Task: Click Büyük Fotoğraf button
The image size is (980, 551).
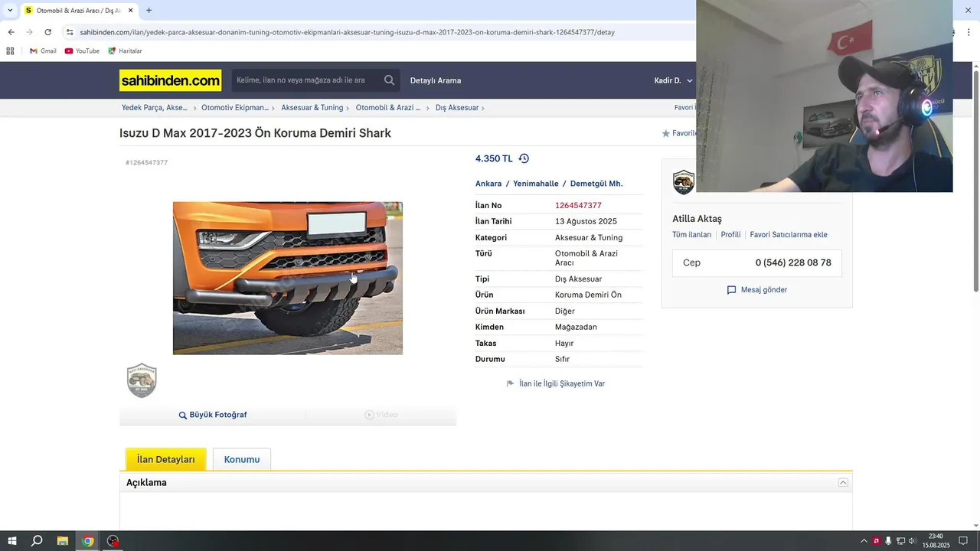Action: [x=212, y=415]
